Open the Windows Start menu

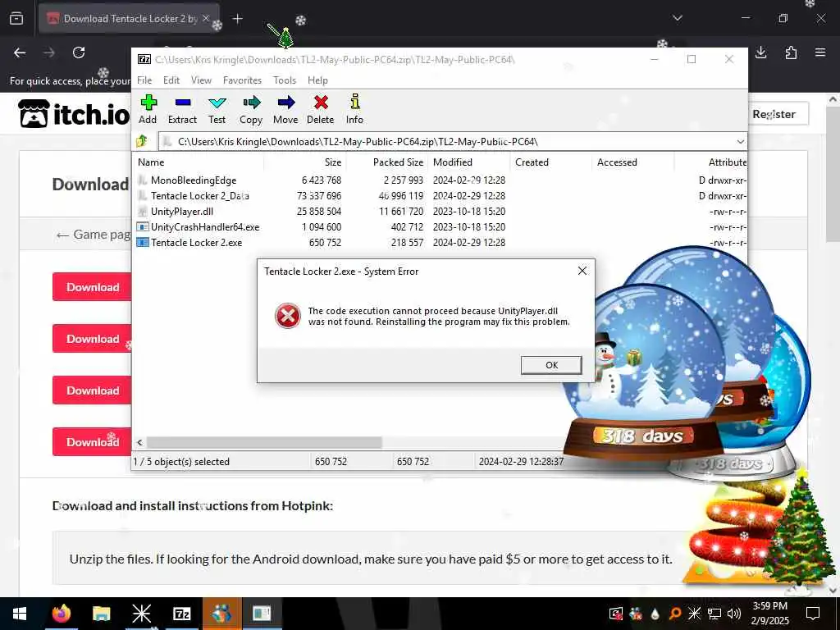pyautogui.click(x=20, y=614)
